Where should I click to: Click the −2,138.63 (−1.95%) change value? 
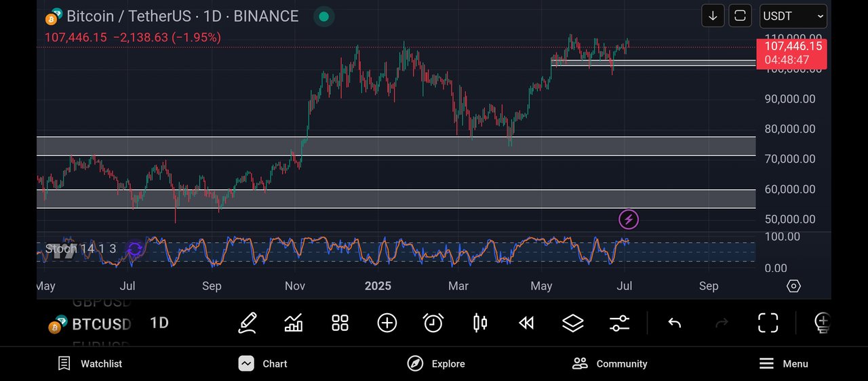(167, 38)
